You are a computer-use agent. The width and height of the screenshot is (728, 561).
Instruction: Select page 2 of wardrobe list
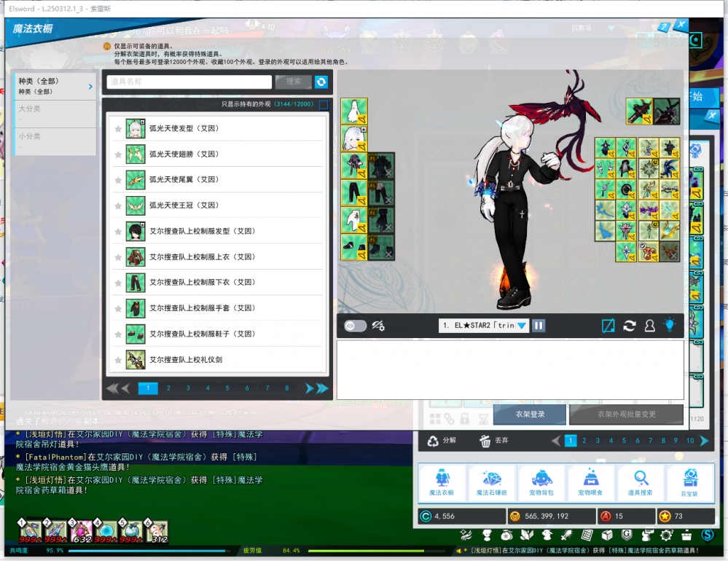coord(168,388)
